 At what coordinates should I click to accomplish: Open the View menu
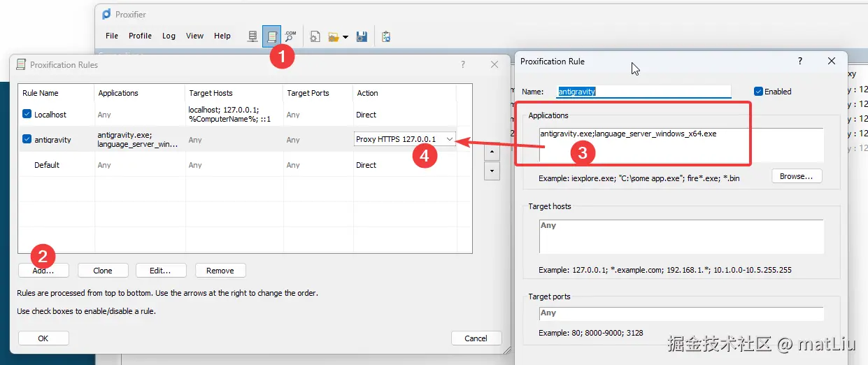point(194,36)
